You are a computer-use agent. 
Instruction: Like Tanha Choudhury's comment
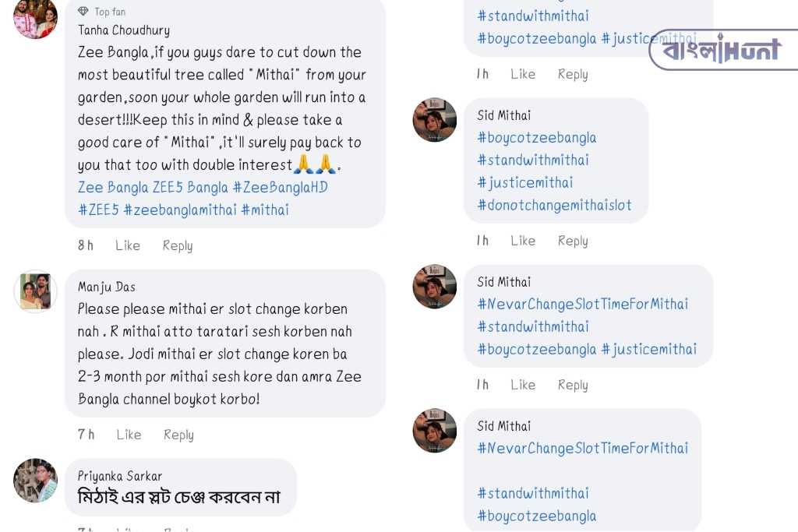[x=127, y=245]
